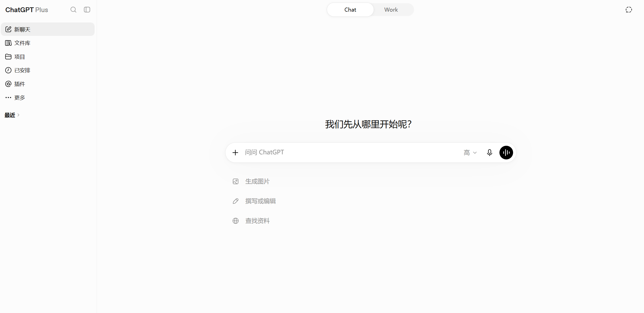Click the temporary chat dashed-circle icon
Viewport: 644px width, 313px height.
coord(629,10)
